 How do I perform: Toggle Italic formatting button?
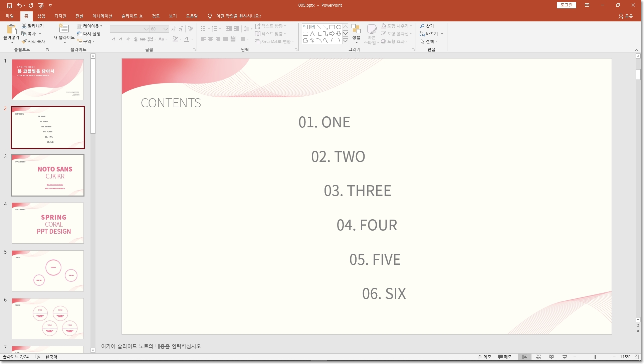(x=121, y=39)
